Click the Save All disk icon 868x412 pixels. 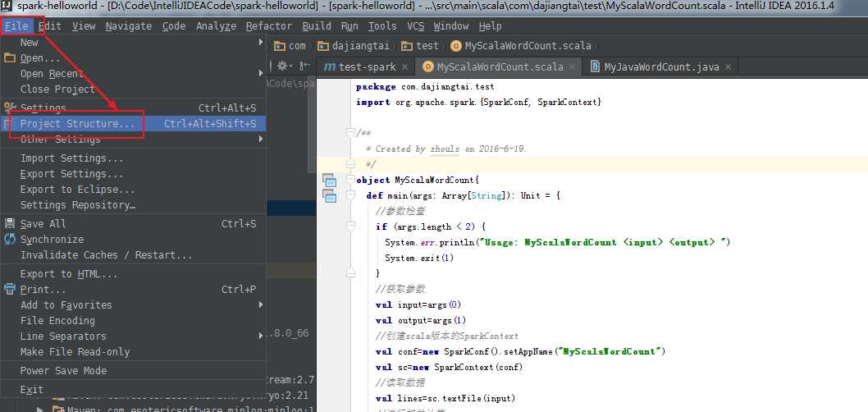9,224
